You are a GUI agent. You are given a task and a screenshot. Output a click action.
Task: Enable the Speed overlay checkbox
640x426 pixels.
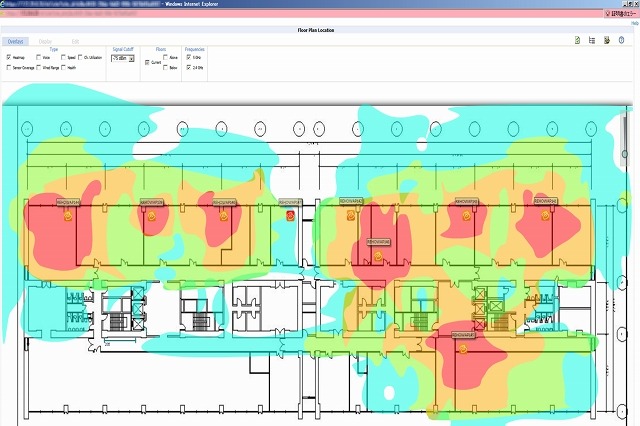tap(63, 58)
